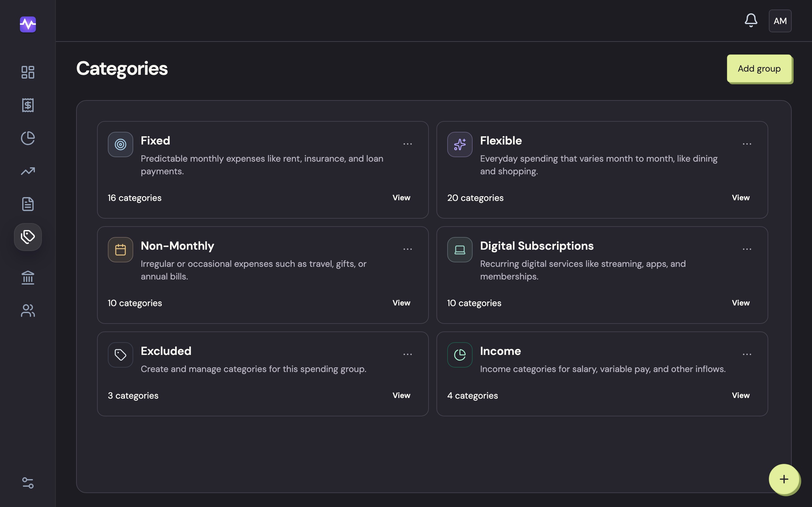The height and width of the screenshot is (507, 812).
Task: Open the people members icon in sidebar
Action: [x=28, y=311]
